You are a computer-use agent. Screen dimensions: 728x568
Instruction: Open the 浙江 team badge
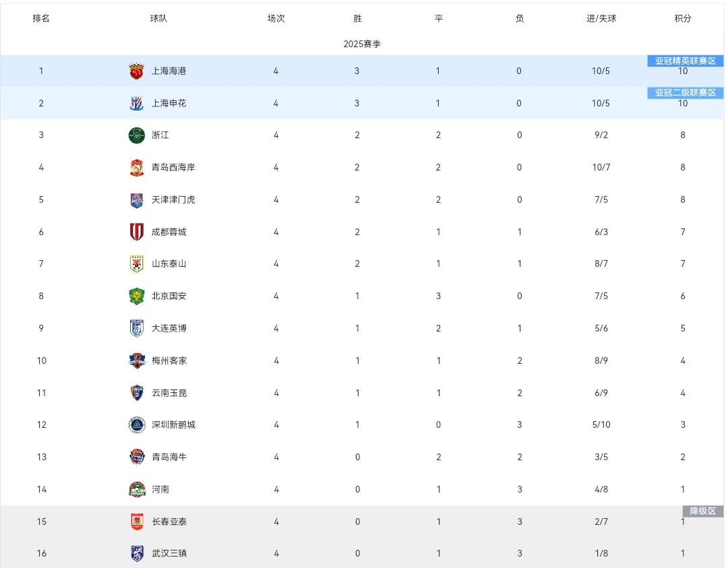click(136, 135)
